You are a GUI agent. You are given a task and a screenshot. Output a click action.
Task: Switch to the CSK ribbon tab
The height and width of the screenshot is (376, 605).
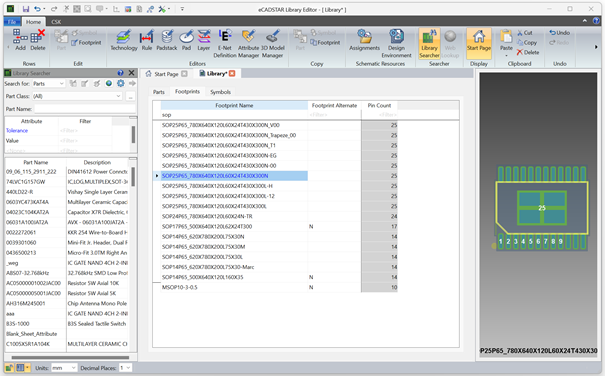click(56, 22)
